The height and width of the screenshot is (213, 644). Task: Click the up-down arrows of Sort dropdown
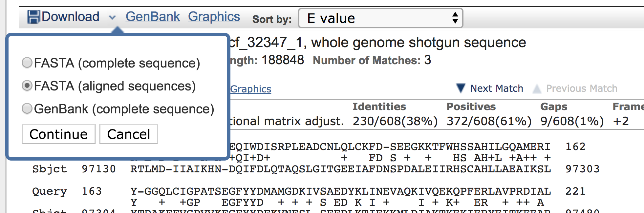[455, 18]
